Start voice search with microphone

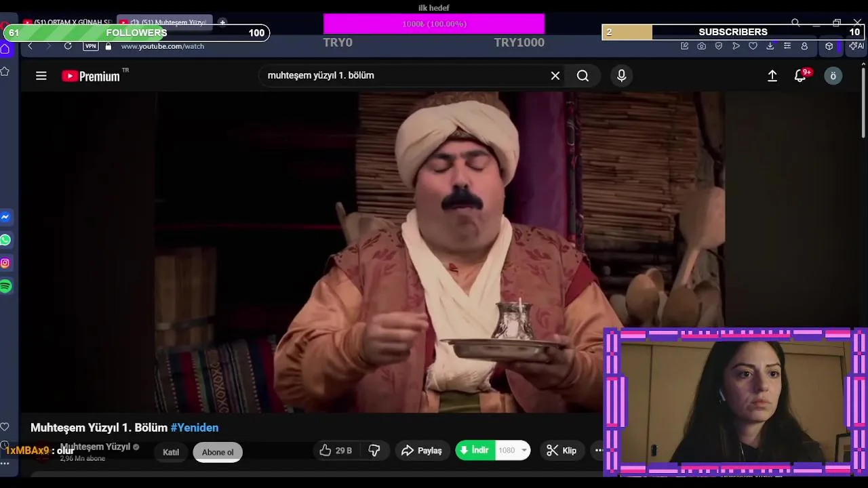621,76
